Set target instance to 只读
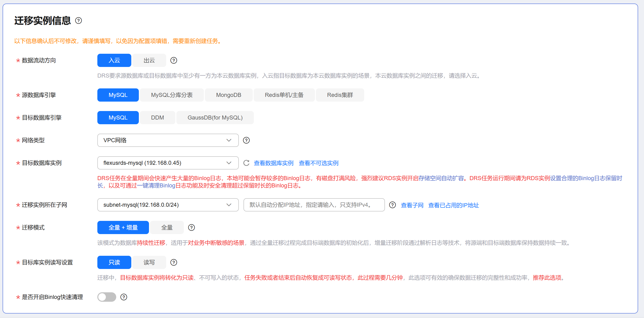Viewport: 644px width, 318px height. pos(114,263)
